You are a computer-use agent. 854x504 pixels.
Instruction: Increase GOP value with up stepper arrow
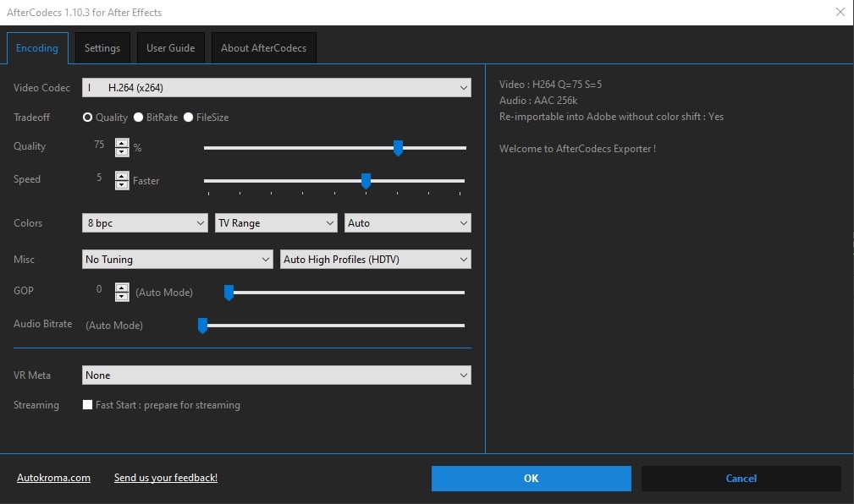click(122, 287)
